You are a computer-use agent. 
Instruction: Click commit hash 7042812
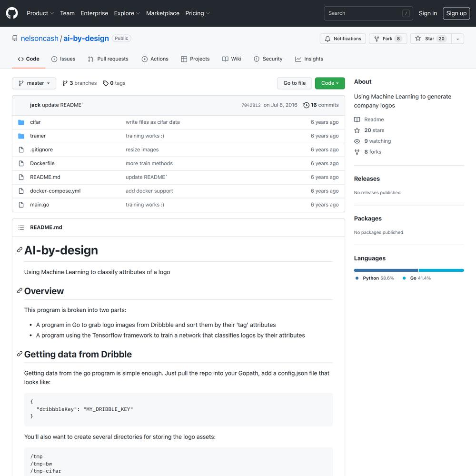251,105
